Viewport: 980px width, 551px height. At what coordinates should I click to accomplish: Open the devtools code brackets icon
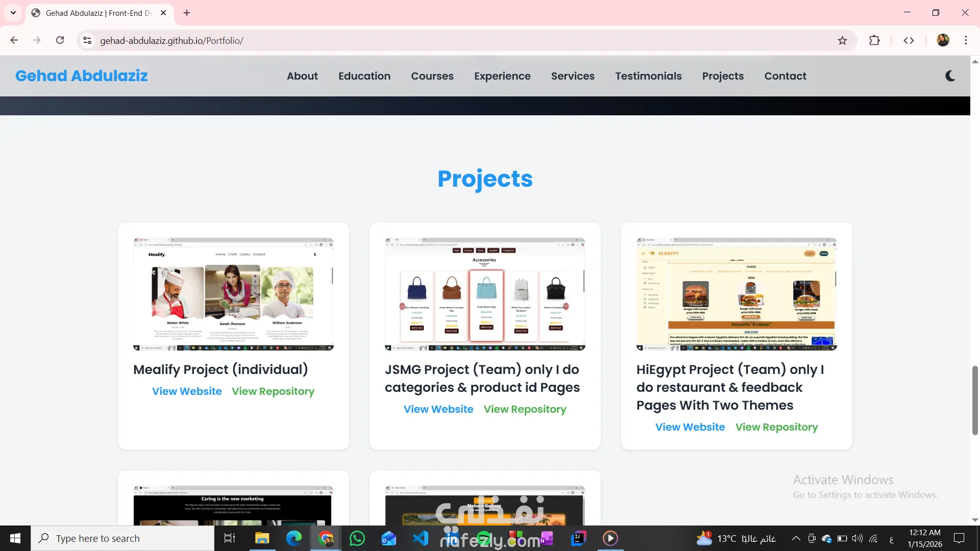pyautogui.click(x=909, y=40)
